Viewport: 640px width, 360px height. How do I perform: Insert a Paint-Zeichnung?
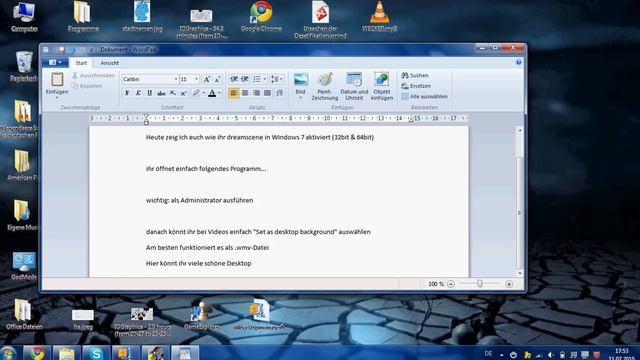(x=325, y=86)
